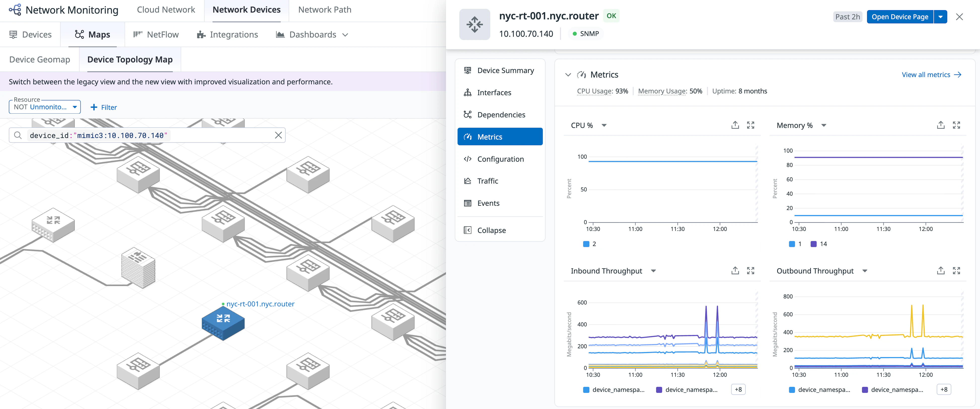
Task: Collapse the Metrics section chevron
Action: [x=568, y=75]
